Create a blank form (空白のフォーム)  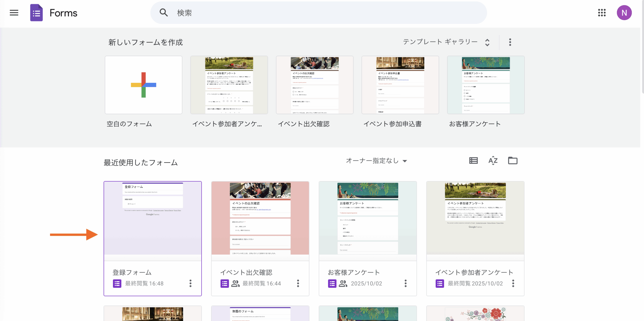coord(143,85)
